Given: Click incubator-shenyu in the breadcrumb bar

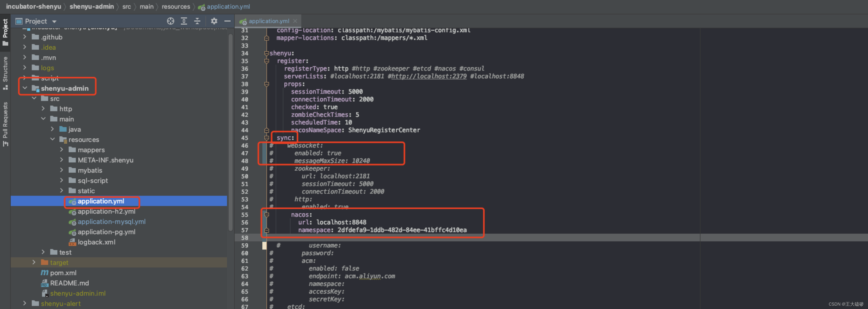Looking at the screenshot, I should pos(33,6).
